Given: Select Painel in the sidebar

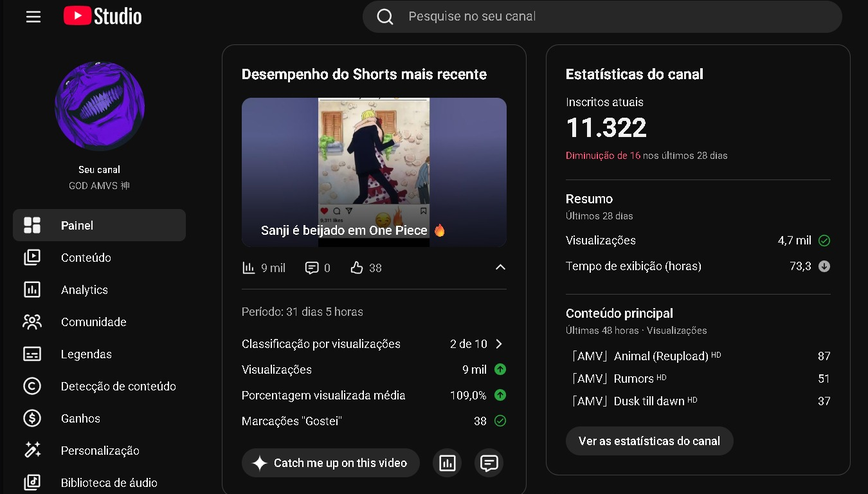Looking at the screenshot, I should [99, 225].
